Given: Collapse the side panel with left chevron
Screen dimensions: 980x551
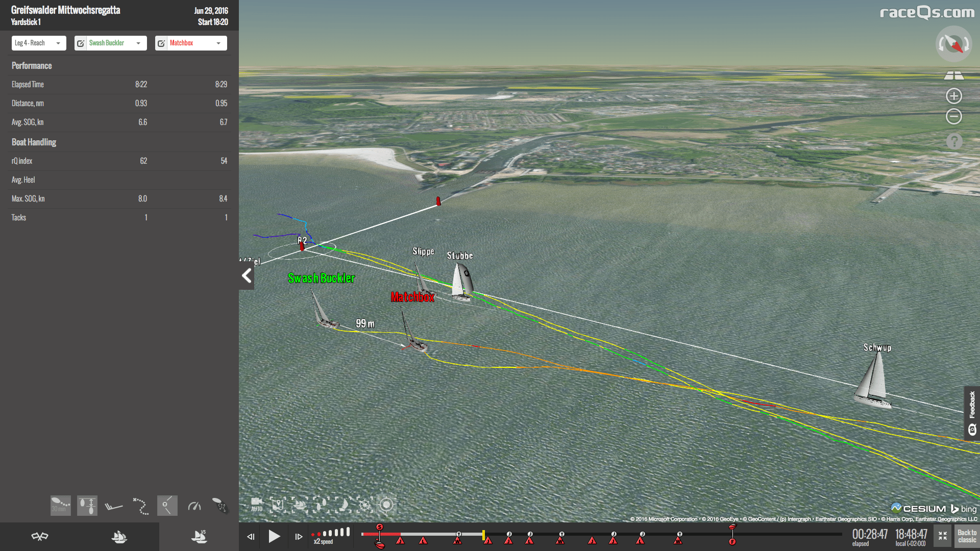Looking at the screenshot, I should click(x=247, y=276).
